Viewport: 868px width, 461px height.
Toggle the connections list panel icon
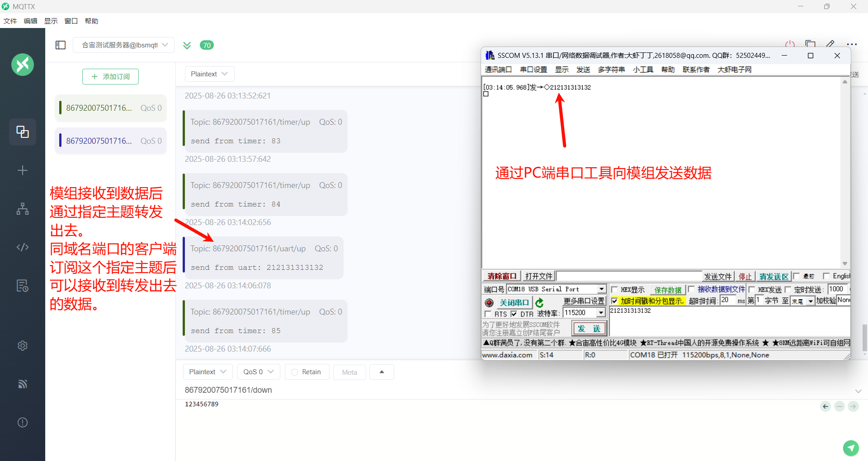[61, 45]
